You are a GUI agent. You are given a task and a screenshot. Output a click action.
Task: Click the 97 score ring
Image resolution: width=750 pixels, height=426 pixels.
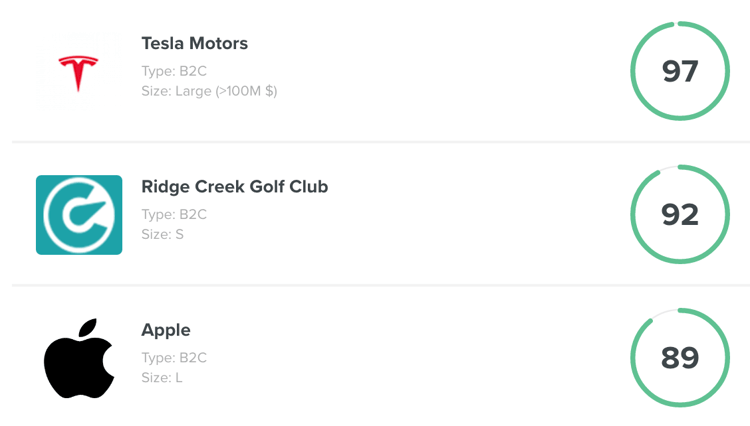680,71
